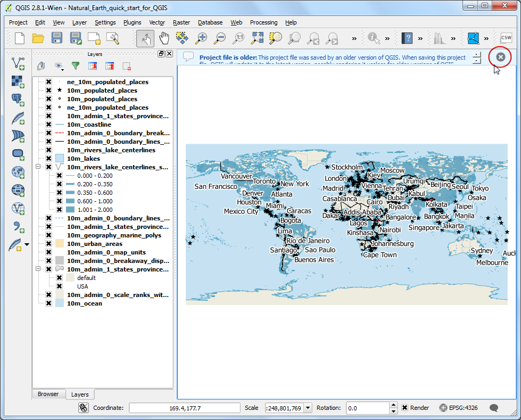Click Add Raster Layer in sidebar
The width and height of the screenshot is (521, 420).
click(x=18, y=81)
